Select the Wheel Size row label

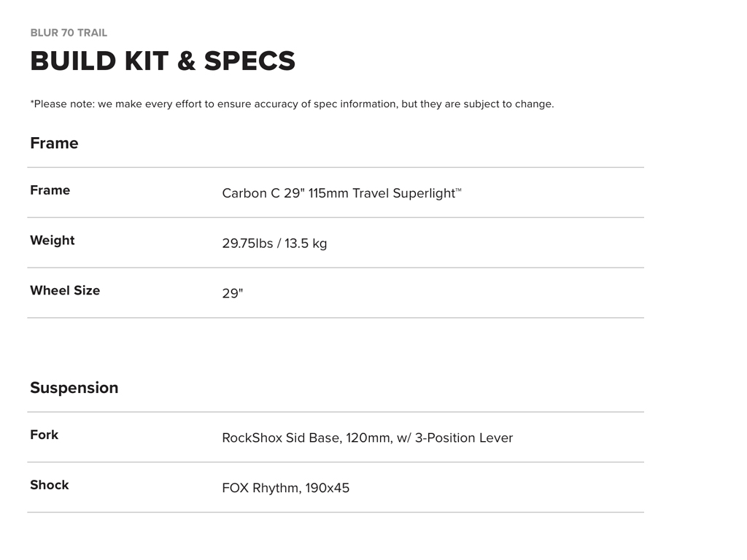[x=65, y=290]
